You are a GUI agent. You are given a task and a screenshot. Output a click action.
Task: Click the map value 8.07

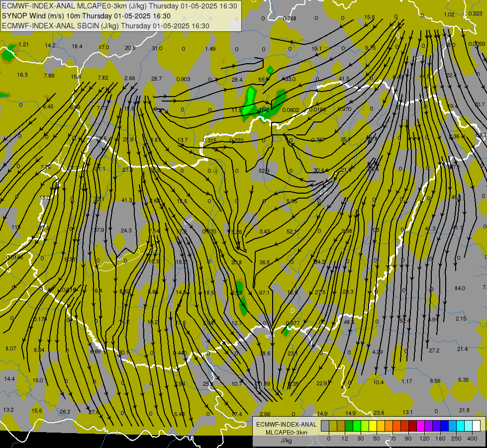[10, 348]
